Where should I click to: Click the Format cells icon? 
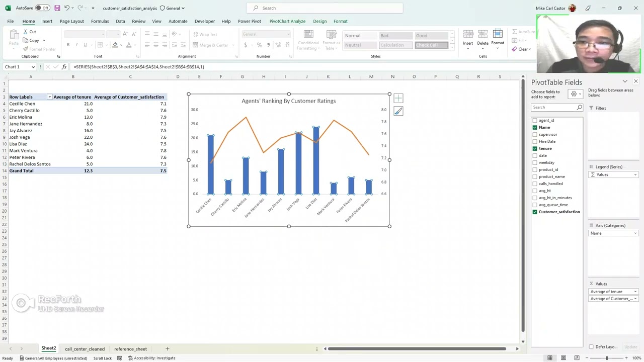pyautogui.click(x=498, y=34)
